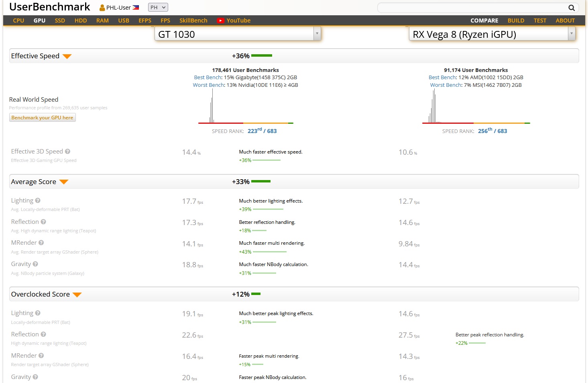This screenshot has height=383, width=588.
Task: Go to the RAM tab
Action: pyautogui.click(x=102, y=20)
